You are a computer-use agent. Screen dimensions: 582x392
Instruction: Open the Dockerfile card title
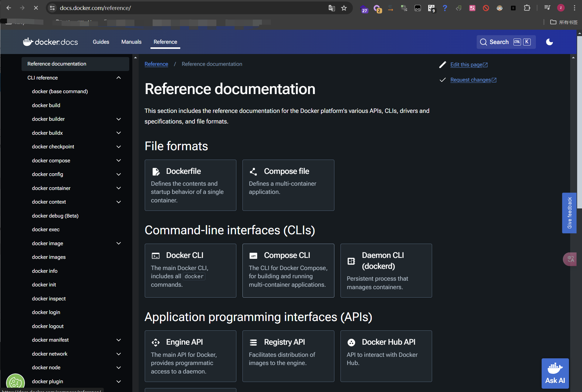pos(183,171)
